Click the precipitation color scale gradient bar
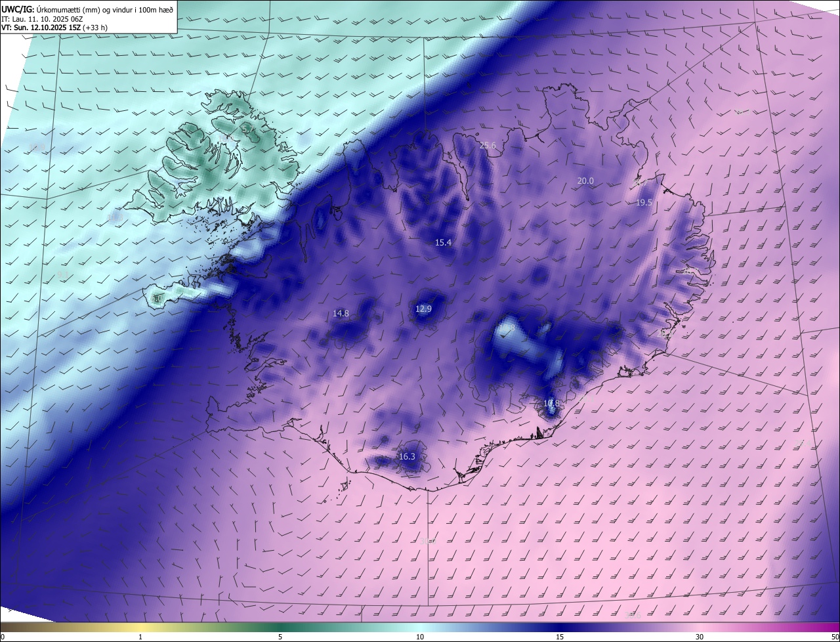 click(x=420, y=627)
